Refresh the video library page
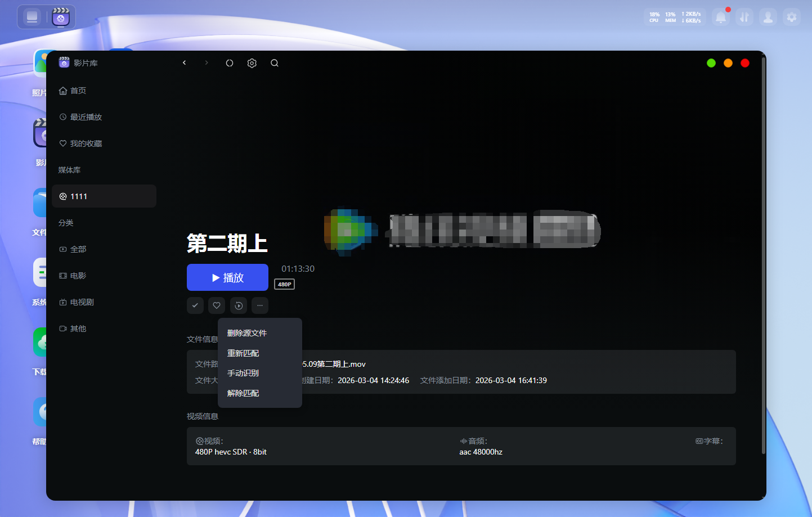Viewport: 812px width, 517px height. pyautogui.click(x=230, y=63)
